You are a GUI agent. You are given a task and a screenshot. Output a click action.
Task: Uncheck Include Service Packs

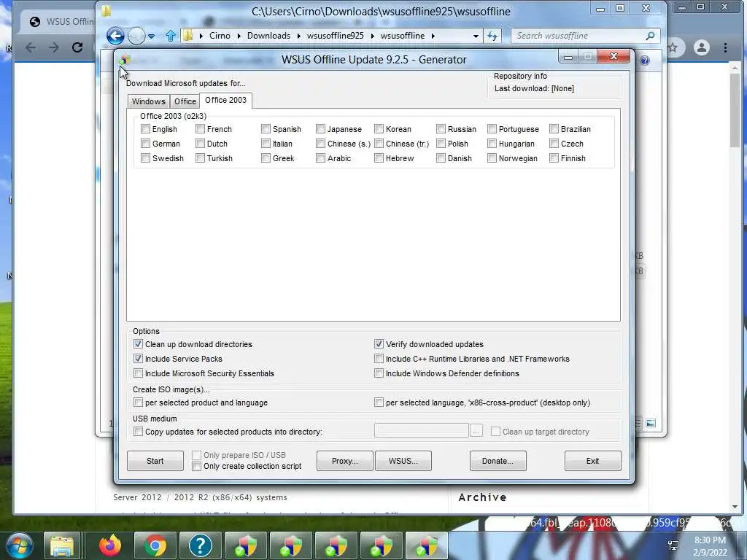pyautogui.click(x=138, y=359)
